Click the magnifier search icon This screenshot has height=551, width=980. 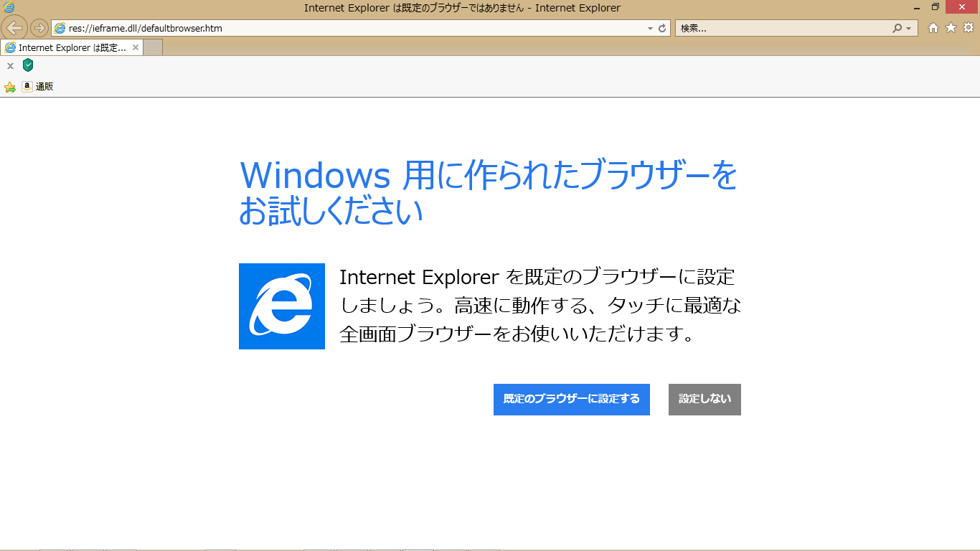897,29
